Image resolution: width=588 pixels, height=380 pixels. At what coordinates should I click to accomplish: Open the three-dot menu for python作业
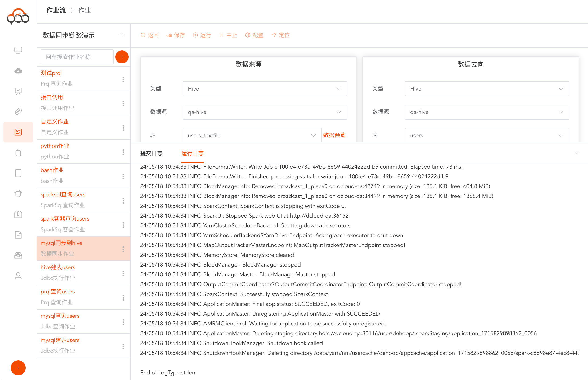pyautogui.click(x=123, y=152)
